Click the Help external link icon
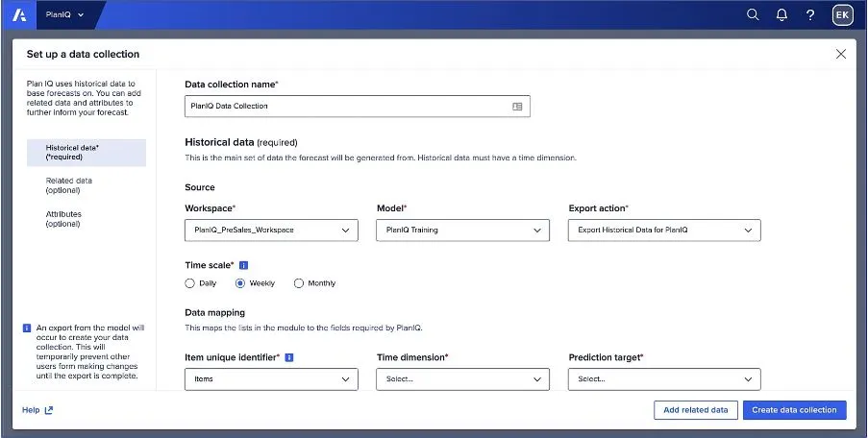 [x=49, y=410]
